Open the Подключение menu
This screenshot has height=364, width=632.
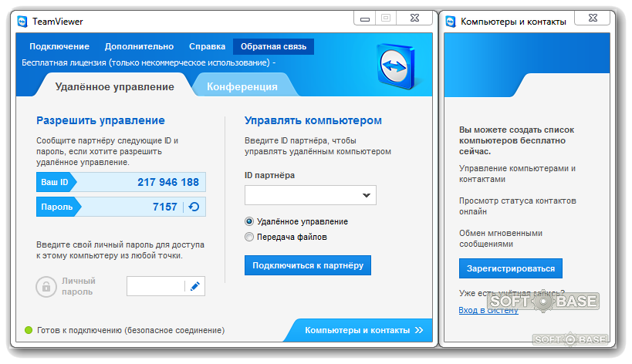coord(59,47)
